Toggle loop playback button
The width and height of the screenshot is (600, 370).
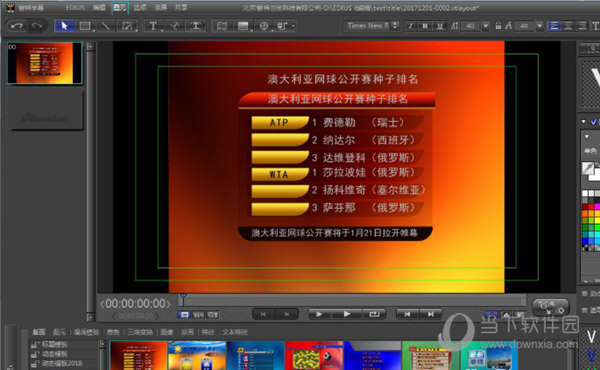(x=374, y=315)
